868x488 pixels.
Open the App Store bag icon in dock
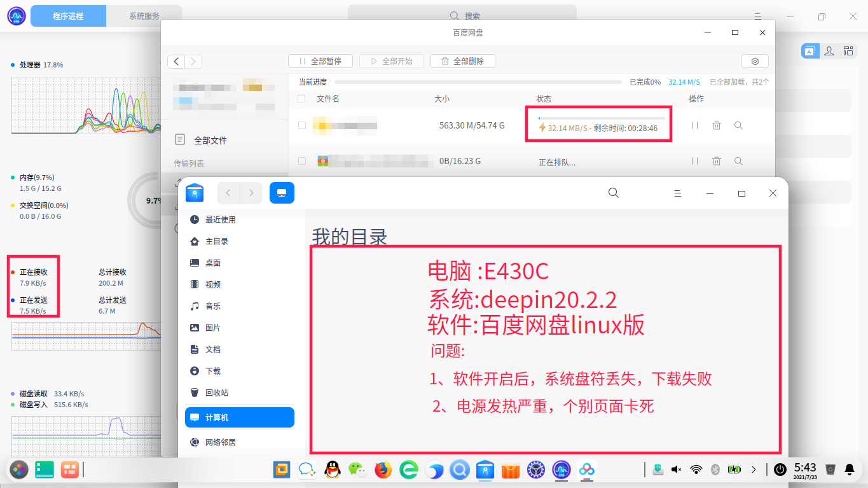pos(511,470)
